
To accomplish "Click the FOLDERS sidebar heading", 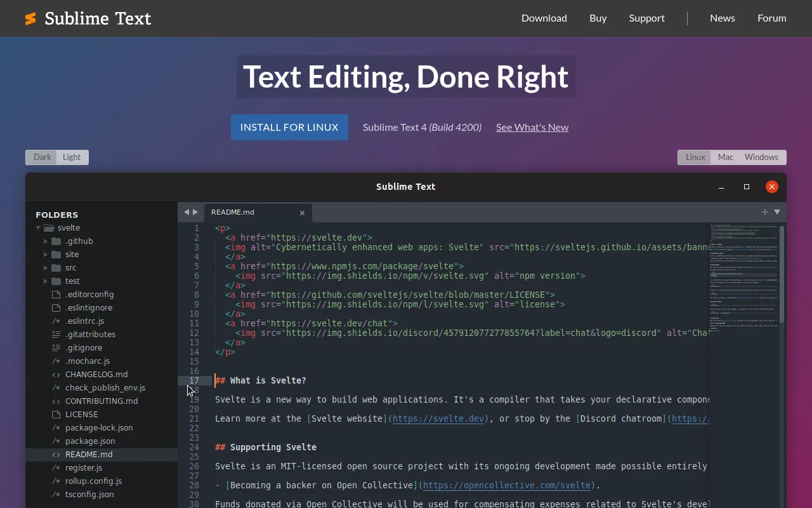I will pos(57,215).
